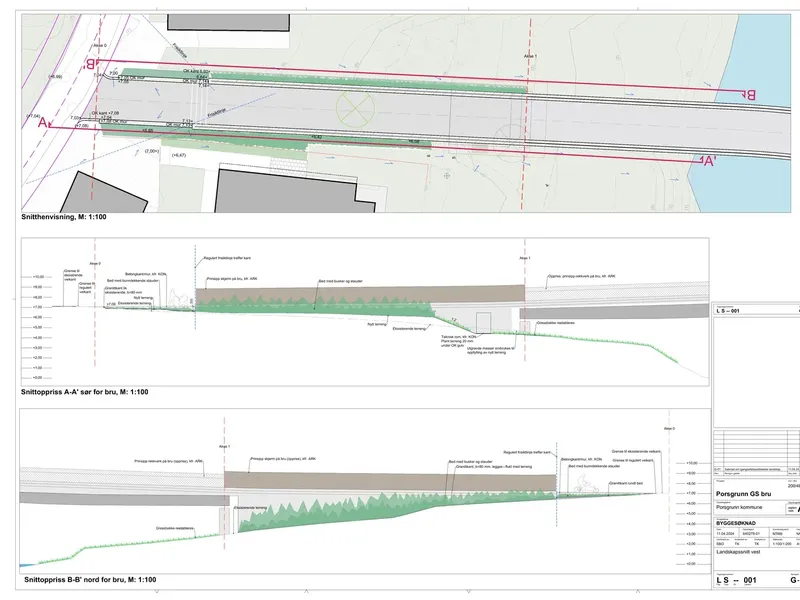The width and height of the screenshot is (800, 600).
Task: Click the 'Landskapssnitt vest' drawing title
Action: [738, 552]
